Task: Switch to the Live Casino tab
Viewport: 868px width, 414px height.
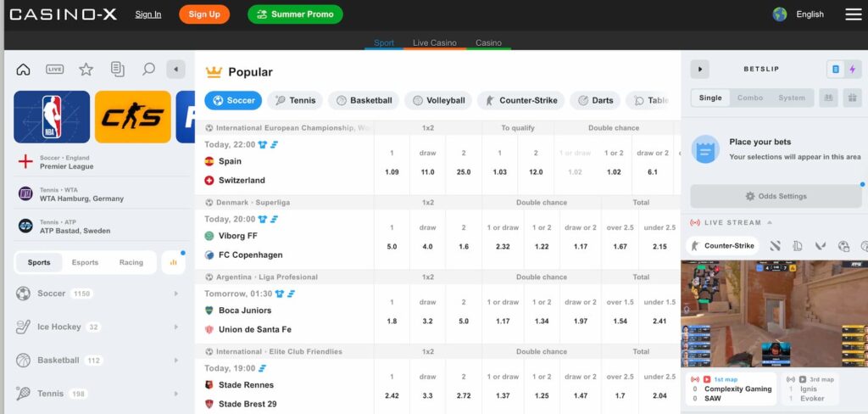Action: 435,42
